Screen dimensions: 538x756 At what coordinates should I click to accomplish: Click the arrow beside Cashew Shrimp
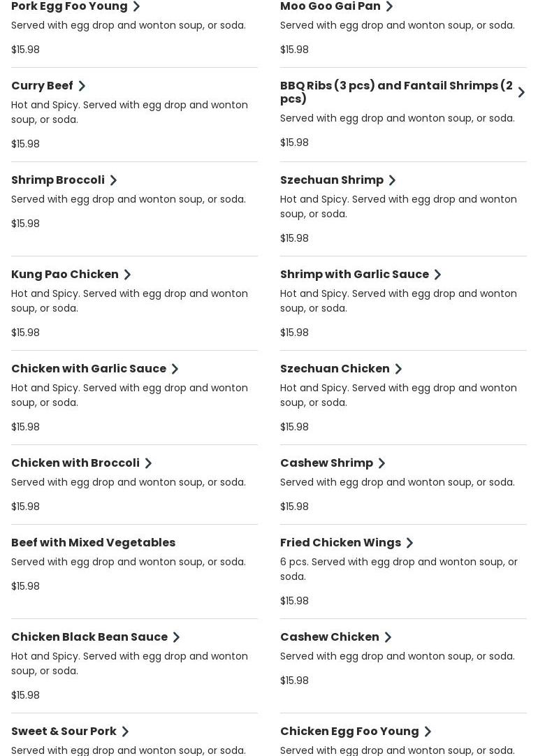tap(381, 463)
